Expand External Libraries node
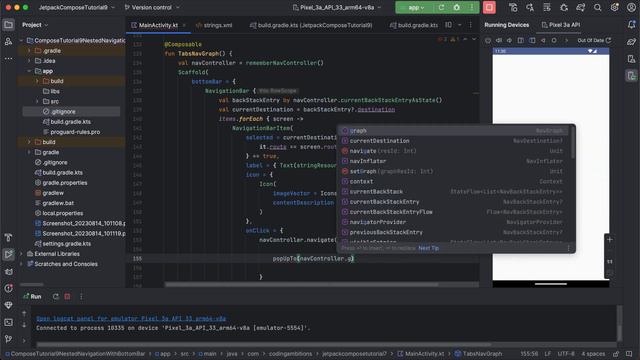The width and height of the screenshot is (640, 360). (21, 254)
